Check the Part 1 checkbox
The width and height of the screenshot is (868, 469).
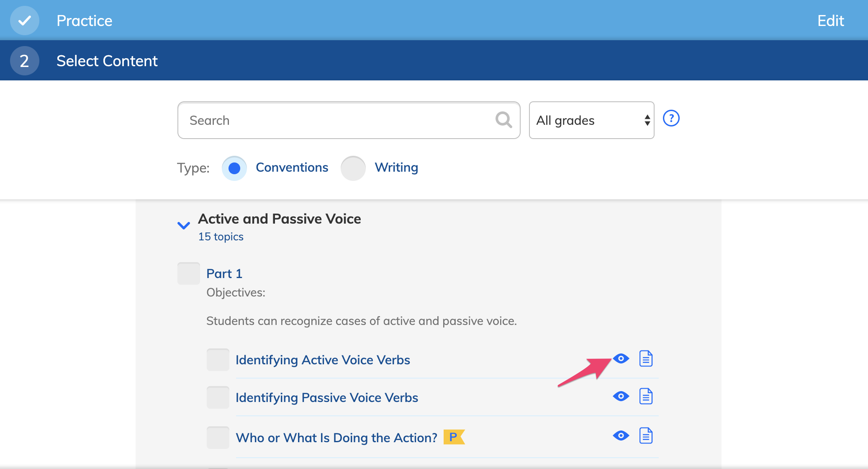[x=189, y=273]
